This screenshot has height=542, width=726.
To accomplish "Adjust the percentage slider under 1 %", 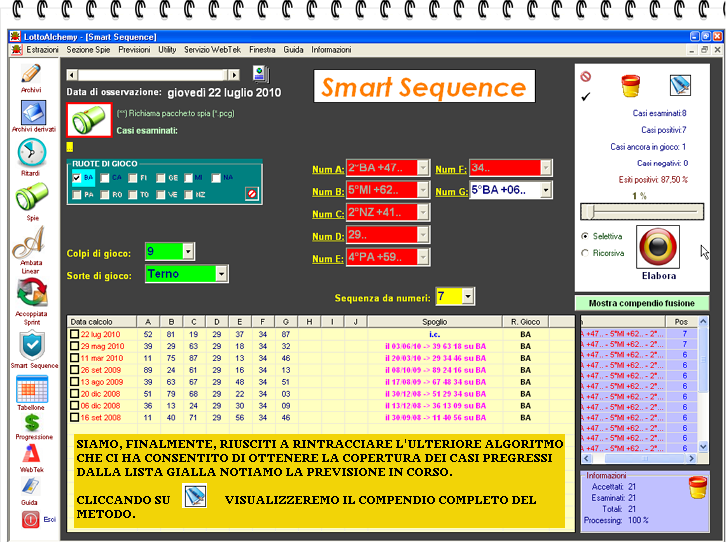I will coord(642,212).
